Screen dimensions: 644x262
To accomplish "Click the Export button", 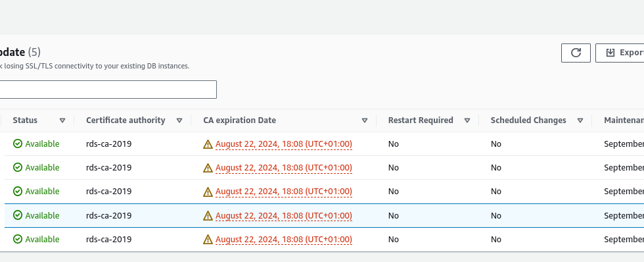I will [620, 53].
